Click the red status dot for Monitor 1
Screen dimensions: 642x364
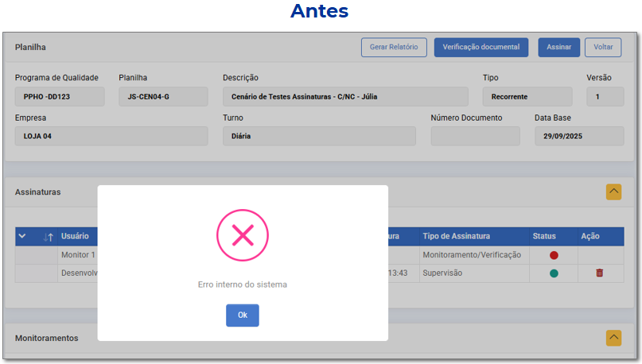click(554, 255)
